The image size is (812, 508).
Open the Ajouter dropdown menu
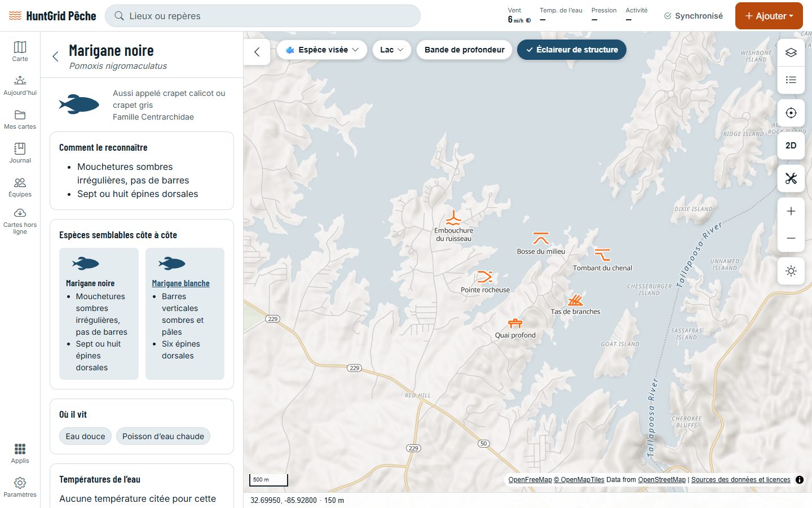769,16
